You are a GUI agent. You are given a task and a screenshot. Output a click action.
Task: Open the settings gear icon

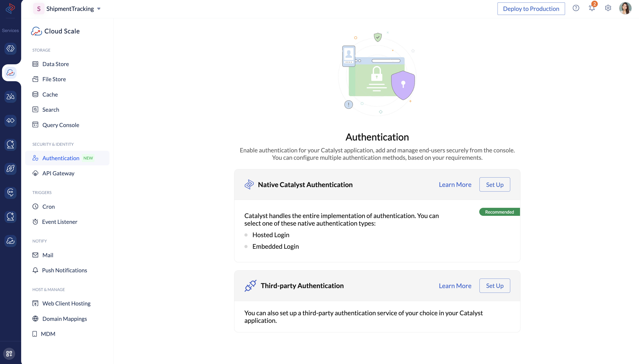[x=608, y=8]
